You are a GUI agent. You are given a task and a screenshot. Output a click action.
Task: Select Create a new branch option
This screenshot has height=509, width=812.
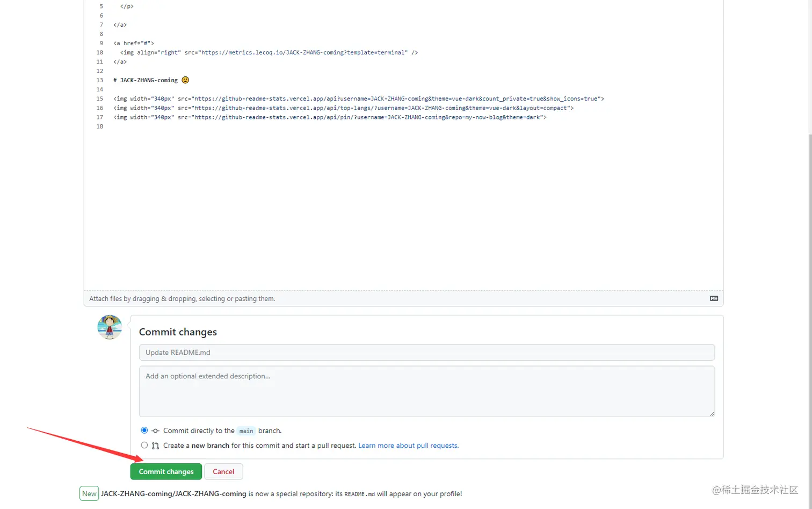point(144,445)
